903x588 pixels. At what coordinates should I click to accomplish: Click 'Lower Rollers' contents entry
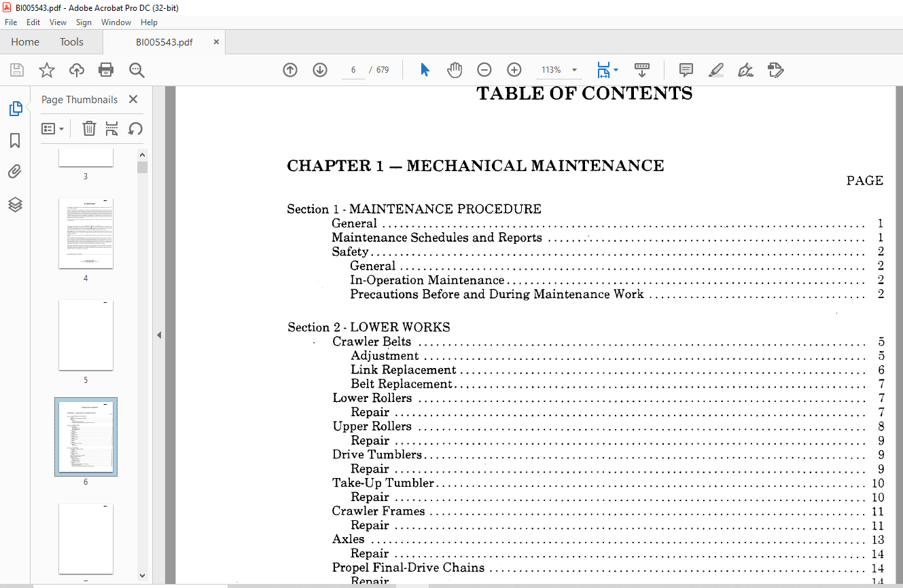tap(372, 398)
